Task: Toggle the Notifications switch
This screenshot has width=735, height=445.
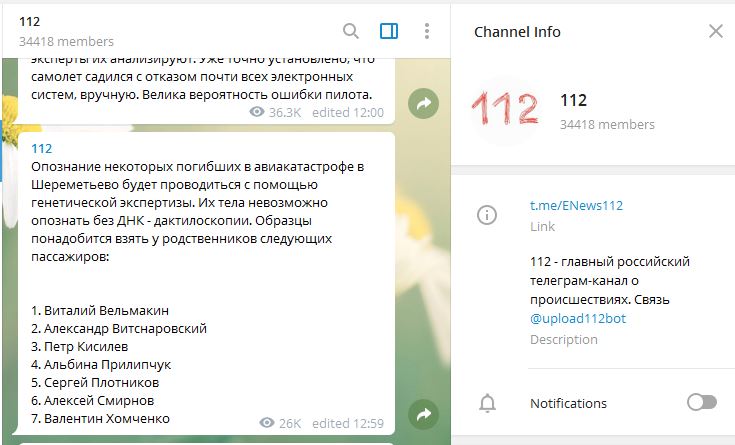Action: pos(702,402)
